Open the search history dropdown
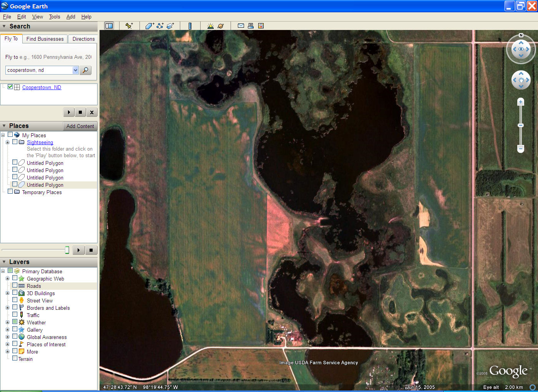Screen dimensions: 538x392 [75, 70]
